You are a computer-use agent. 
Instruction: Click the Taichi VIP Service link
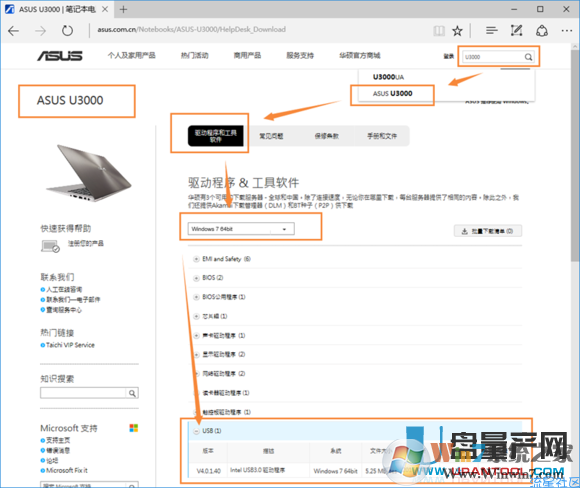click(70, 345)
